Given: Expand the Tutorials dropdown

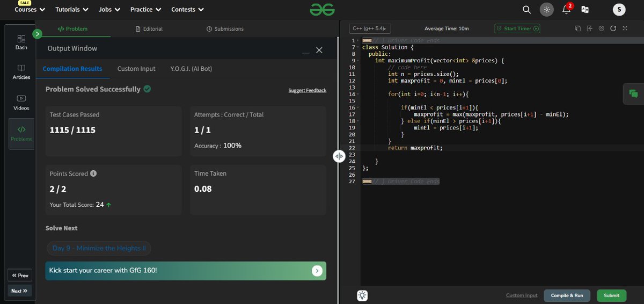Looking at the screenshot, I should coord(71,10).
